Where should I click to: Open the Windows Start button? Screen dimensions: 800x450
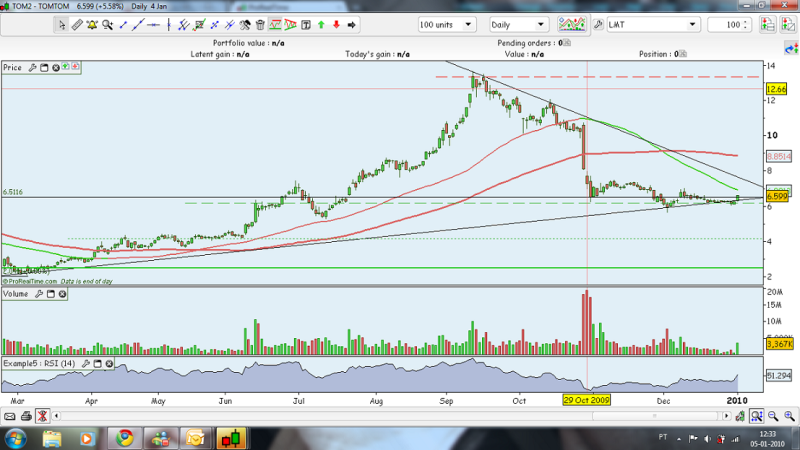pyautogui.click(x=15, y=439)
